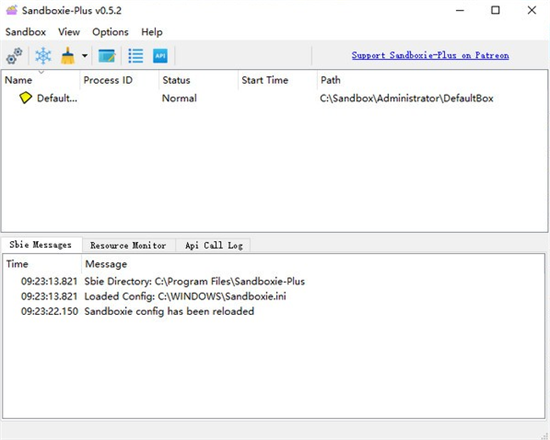Open the Help menu
The image size is (550, 440).
point(152,32)
